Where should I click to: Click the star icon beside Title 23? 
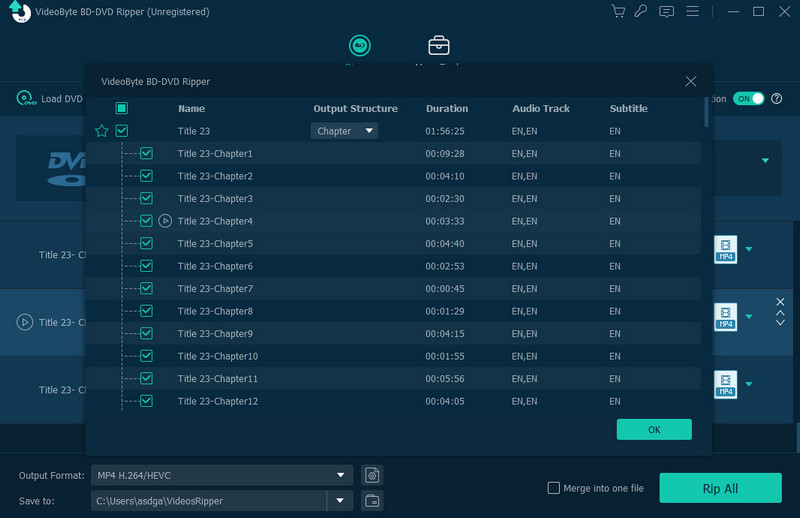[x=101, y=131]
